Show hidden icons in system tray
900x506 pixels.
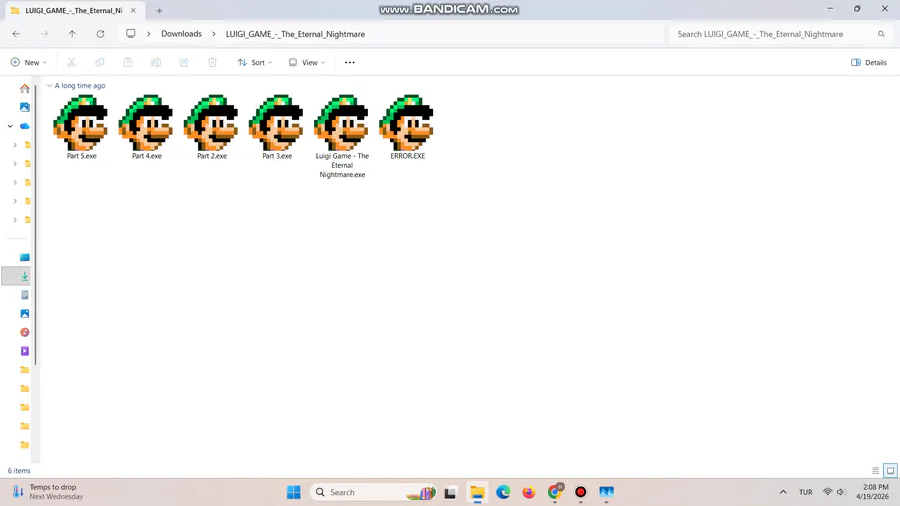[x=783, y=492]
